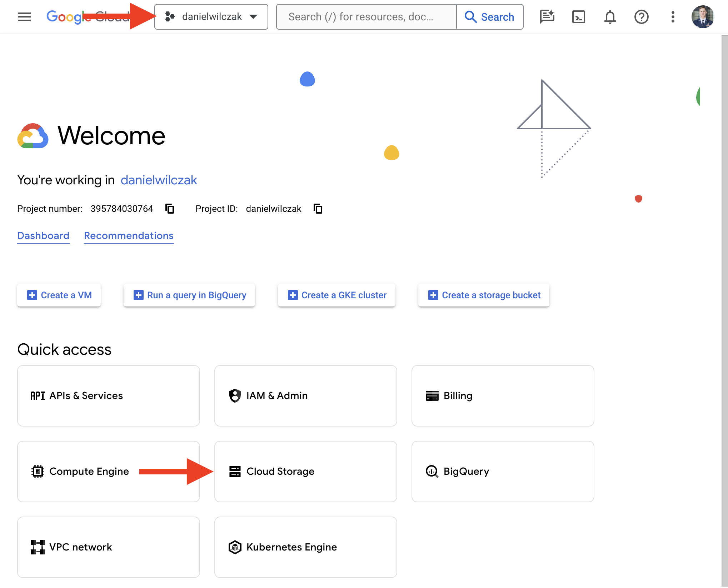Click the Google Cloud logo beside Welcome
This screenshot has width=728, height=588.
(x=33, y=136)
